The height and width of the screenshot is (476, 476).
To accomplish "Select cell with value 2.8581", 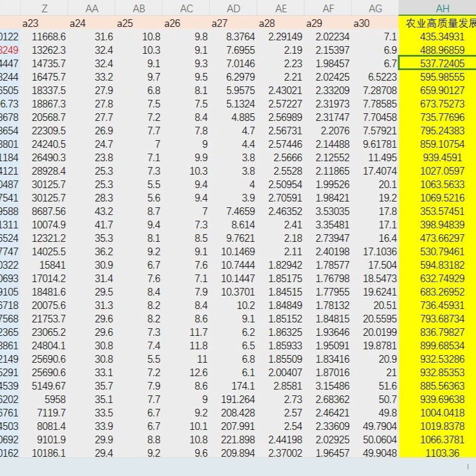I will coord(281,386).
